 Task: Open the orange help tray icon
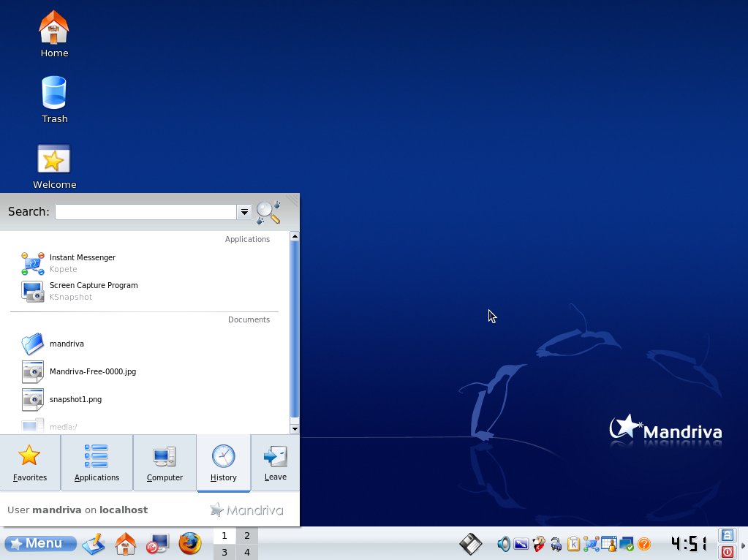coord(644,544)
